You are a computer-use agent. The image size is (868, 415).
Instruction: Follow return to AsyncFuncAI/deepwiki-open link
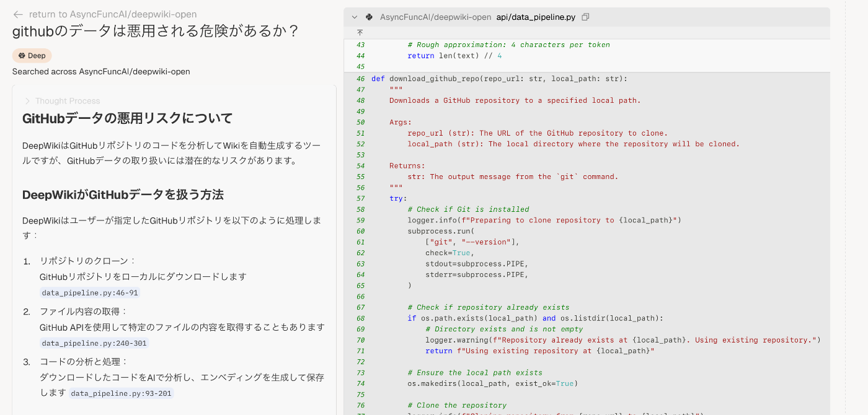113,14
